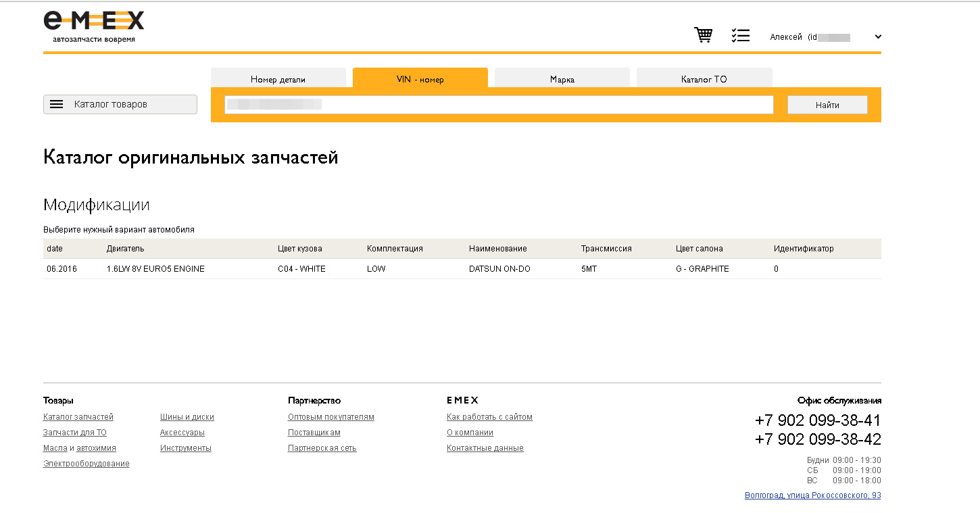The image size is (980, 513).
Task: Open the checklist orders icon
Action: (741, 35)
